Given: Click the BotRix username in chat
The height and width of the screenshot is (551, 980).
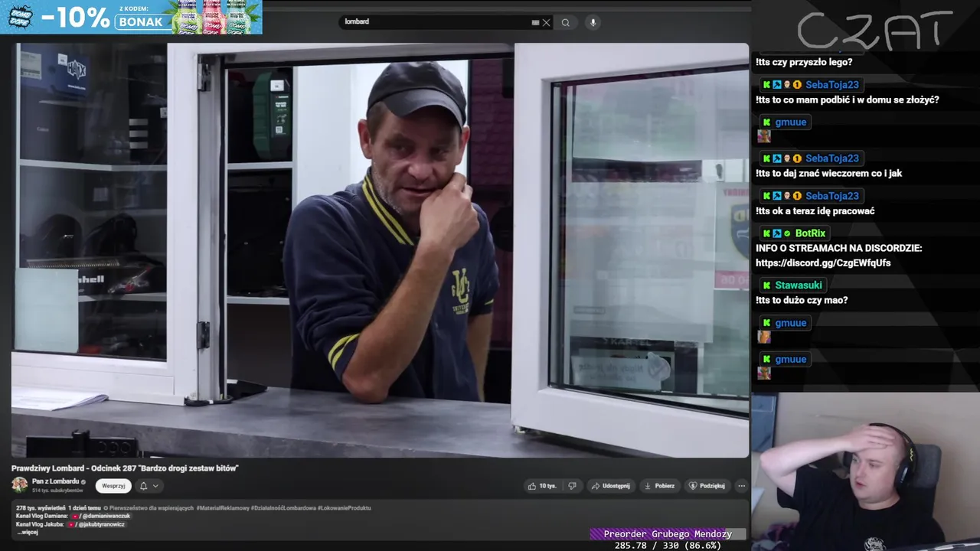Looking at the screenshot, I should coord(810,233).
